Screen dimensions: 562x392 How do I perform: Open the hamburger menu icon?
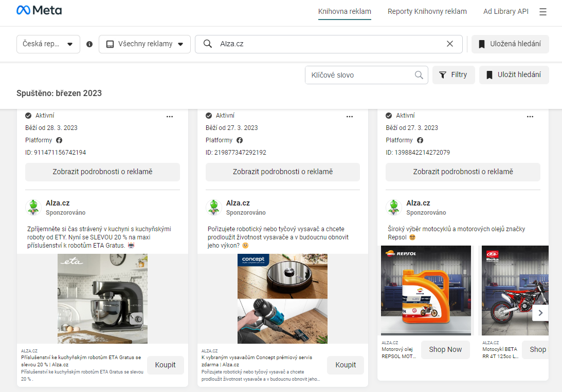point(543,12)
